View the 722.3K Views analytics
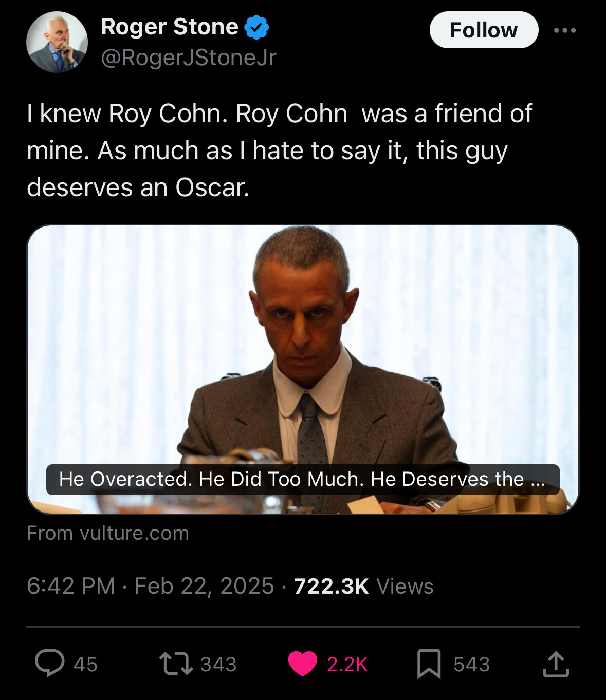Screen dimensions: 606x700 pos(363,586)
